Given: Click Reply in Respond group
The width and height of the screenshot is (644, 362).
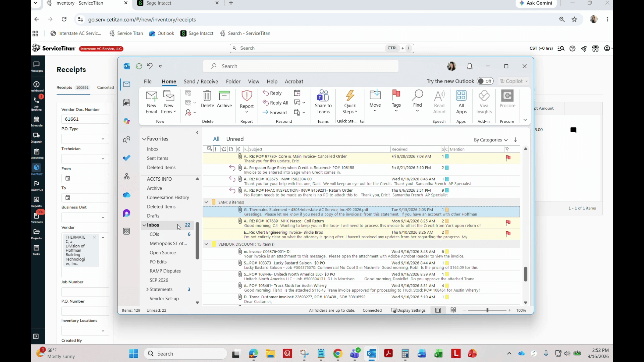Looking at the screenshot, I should 272,93.
